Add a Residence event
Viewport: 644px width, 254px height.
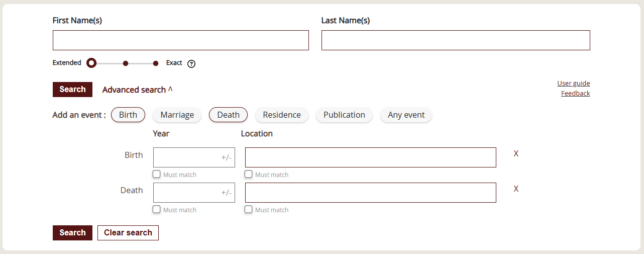point(282,115)
